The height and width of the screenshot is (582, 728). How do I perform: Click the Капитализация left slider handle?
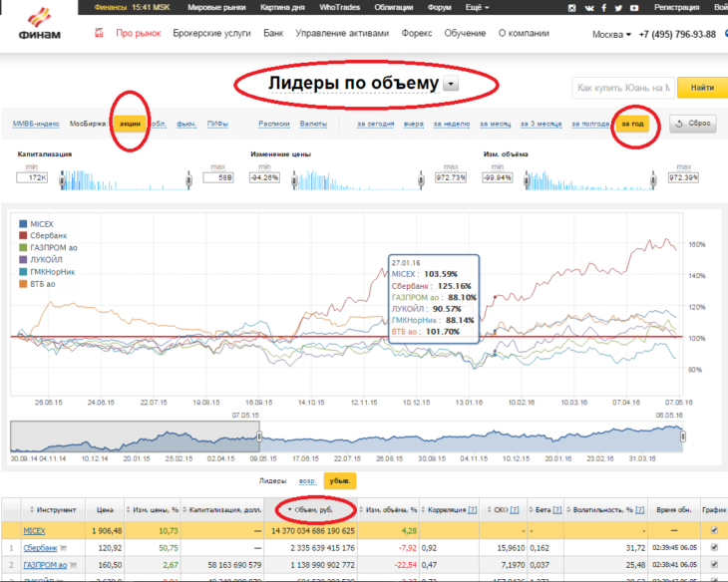62,180
